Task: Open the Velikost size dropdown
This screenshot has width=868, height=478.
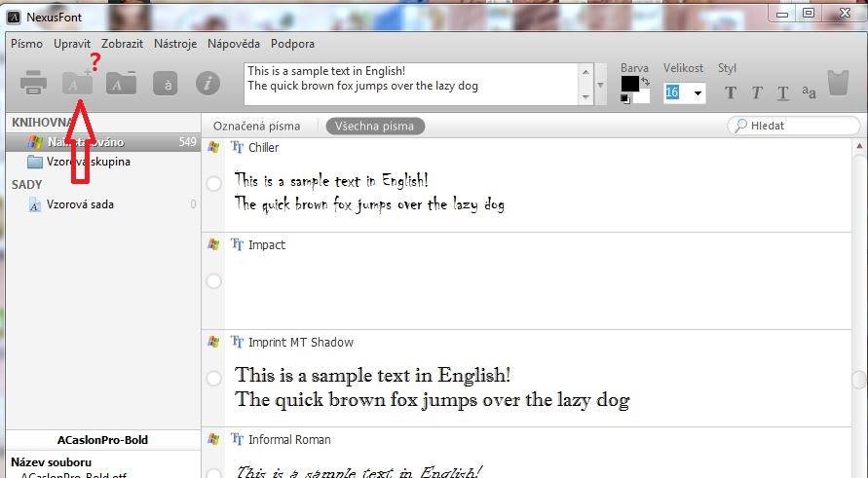Action: [x=698, y=92]
